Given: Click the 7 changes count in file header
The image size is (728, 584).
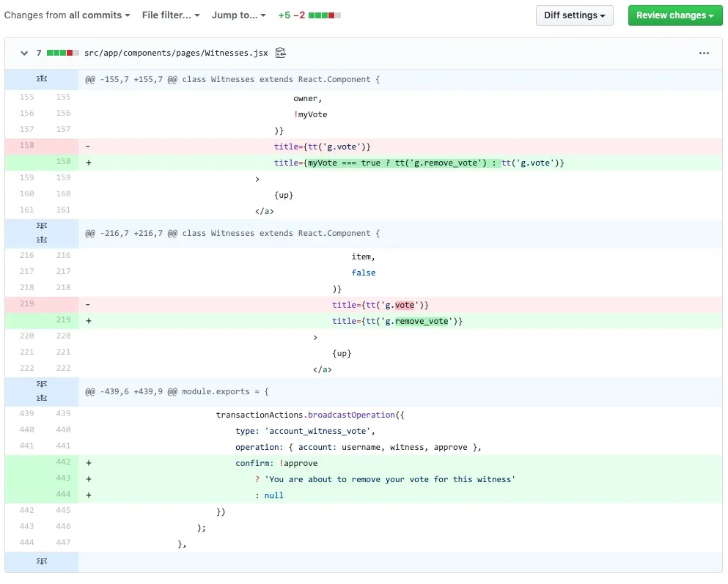Looking at the screenshot, I should (39, 53).
